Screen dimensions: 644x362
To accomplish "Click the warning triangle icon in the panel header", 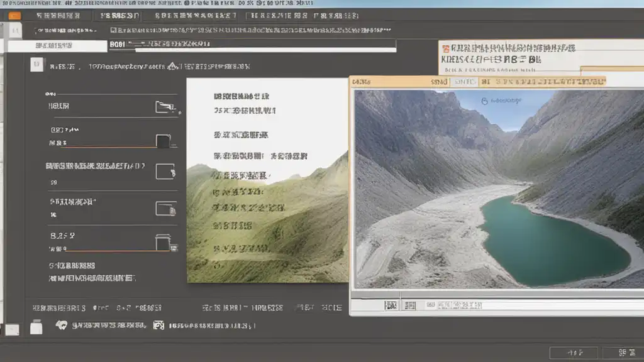I will click(x=172, y=66).
